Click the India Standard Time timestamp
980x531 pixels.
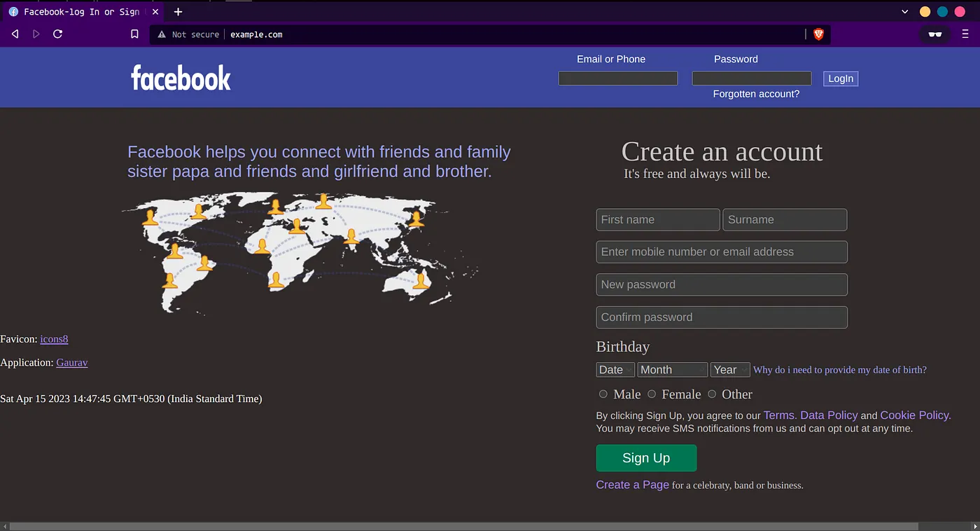[131, 399]
